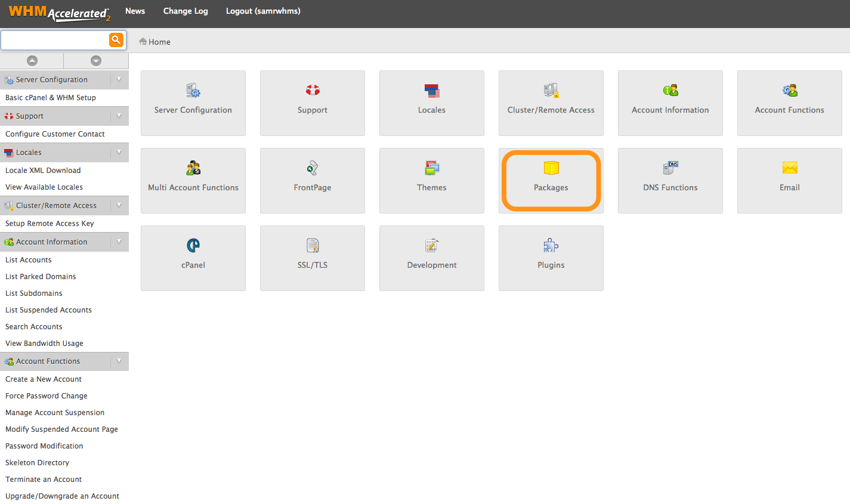Open Search Accounts link

(x=34, y=327)
